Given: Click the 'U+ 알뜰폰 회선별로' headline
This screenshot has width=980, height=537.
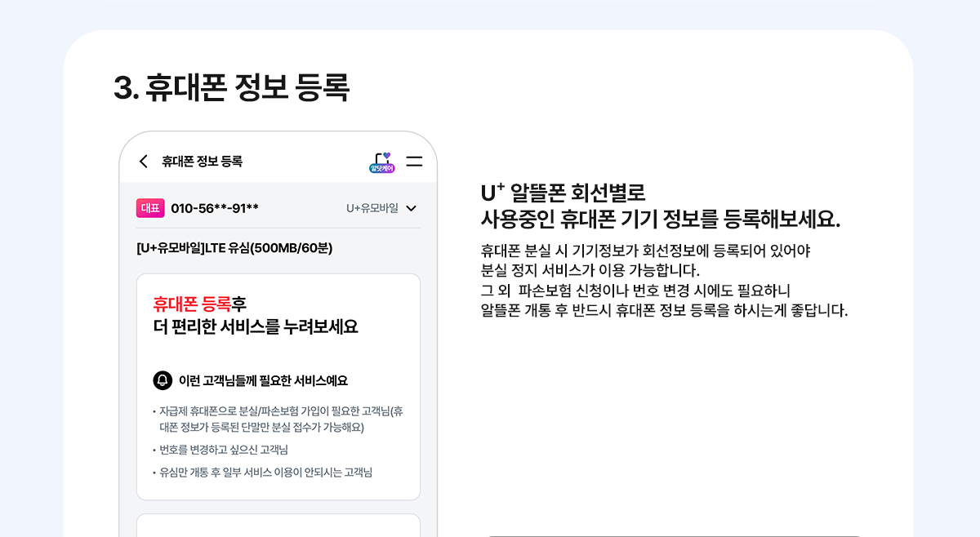Looking at the screenshot, I should 563,193.
